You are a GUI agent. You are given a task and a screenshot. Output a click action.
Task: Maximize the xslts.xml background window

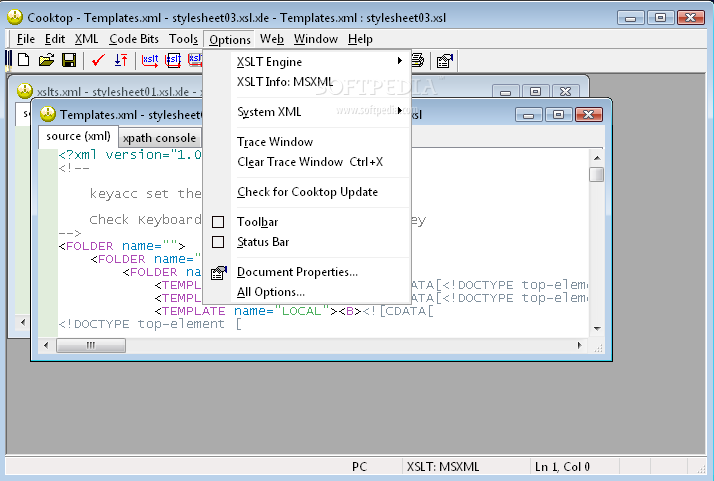point(536,92)
